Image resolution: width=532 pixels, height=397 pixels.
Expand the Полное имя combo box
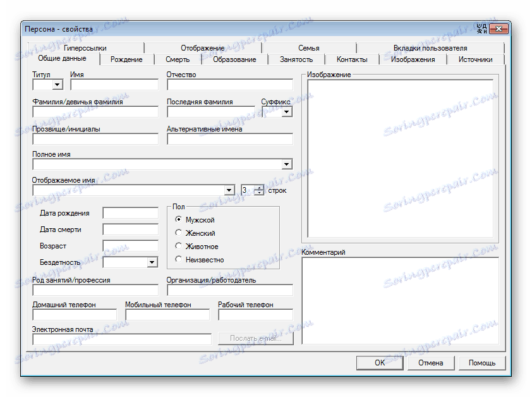tap(287, 164)
